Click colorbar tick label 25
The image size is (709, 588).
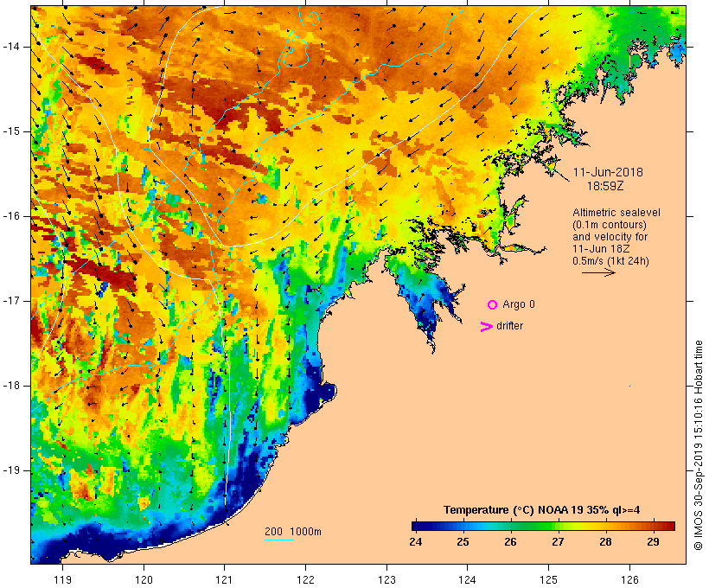coord(463,542)
